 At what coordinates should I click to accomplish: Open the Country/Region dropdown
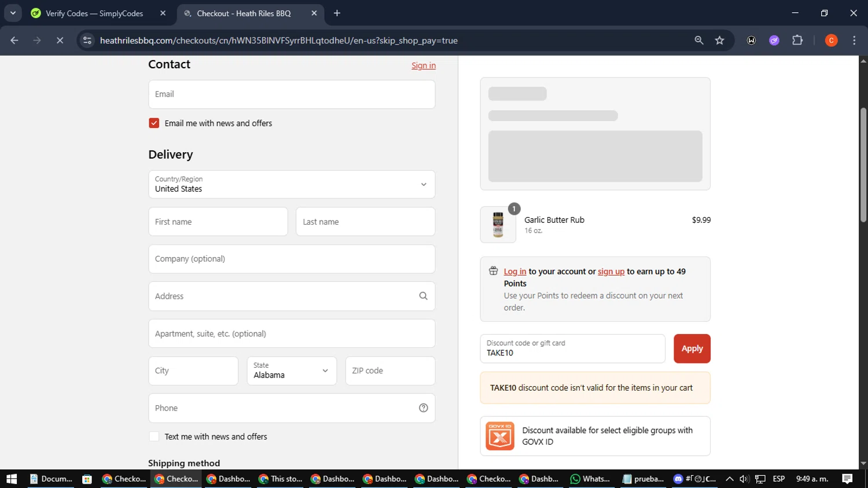(x=292, y=184)
